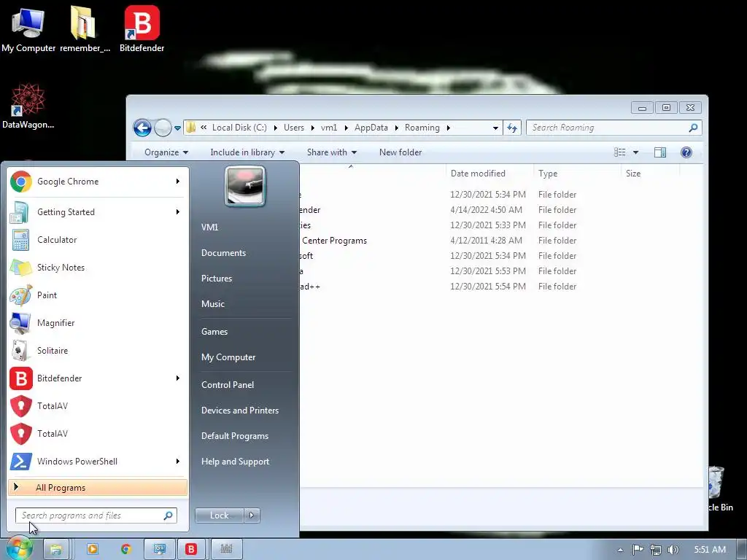Open Pictures from Start menu
Screen dimensions: 747x560
coord(216,279)
